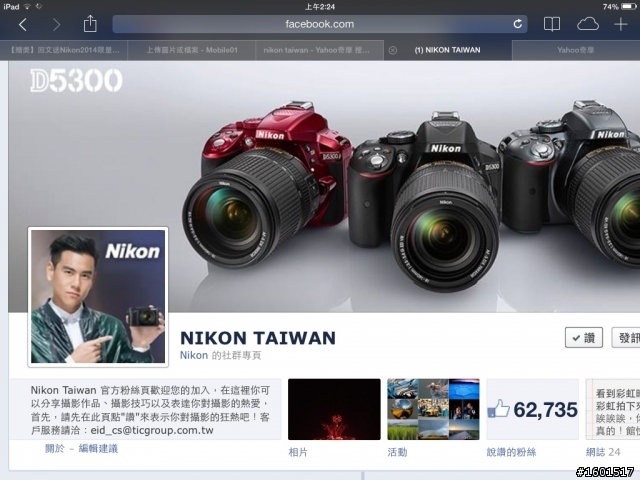Click the 發訊 message button

pyautogui.click(x=626, y=338)
